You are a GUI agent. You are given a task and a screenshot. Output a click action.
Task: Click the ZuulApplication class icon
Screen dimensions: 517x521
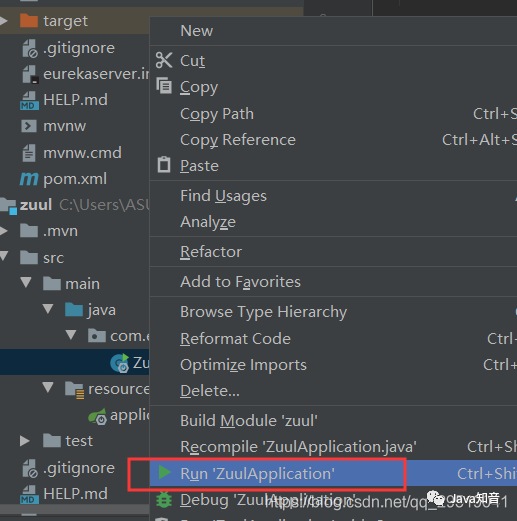pyautogui.click(x=120, y=363)
